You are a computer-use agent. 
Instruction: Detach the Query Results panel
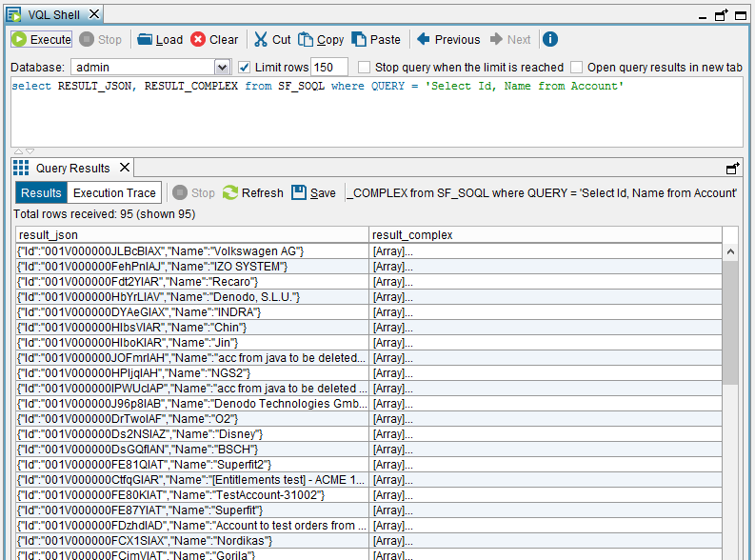tap(732, 168)
